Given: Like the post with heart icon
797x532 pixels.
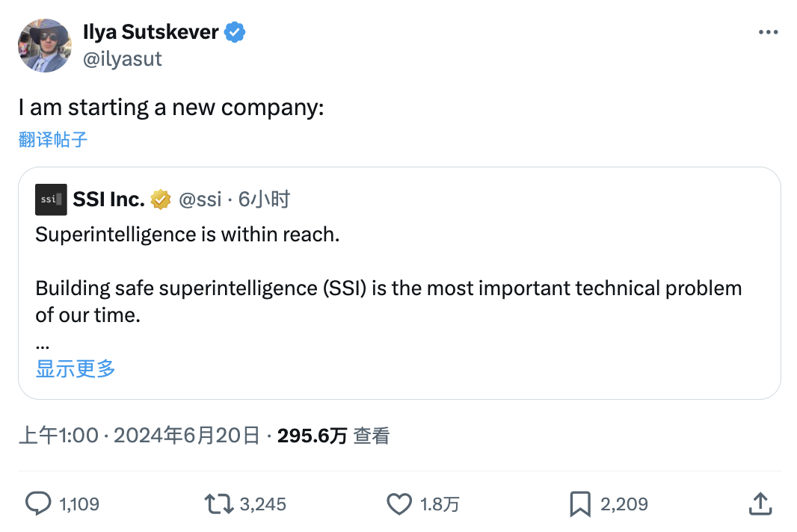Looking at the screenshot, I should click(x=399, y=504).
